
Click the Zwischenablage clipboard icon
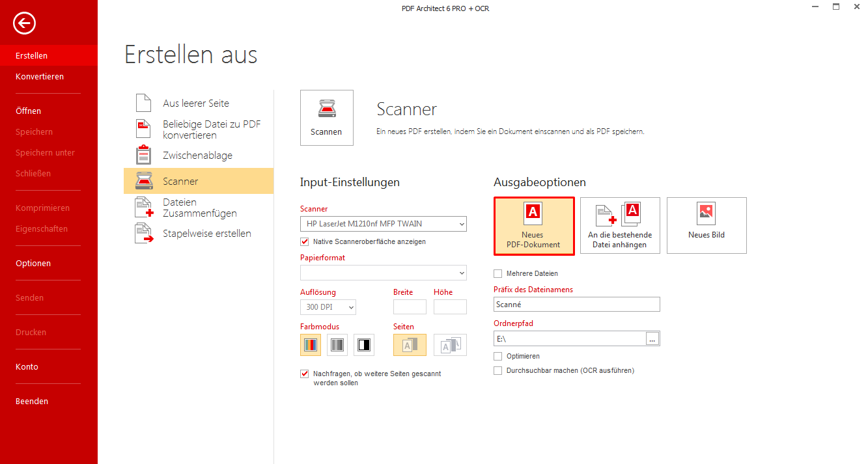click(x=143, y=155)
